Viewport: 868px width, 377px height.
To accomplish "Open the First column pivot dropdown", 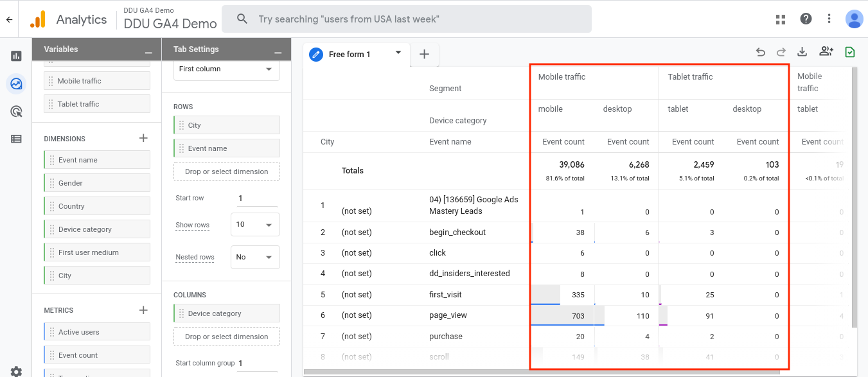I will point(227,69).
